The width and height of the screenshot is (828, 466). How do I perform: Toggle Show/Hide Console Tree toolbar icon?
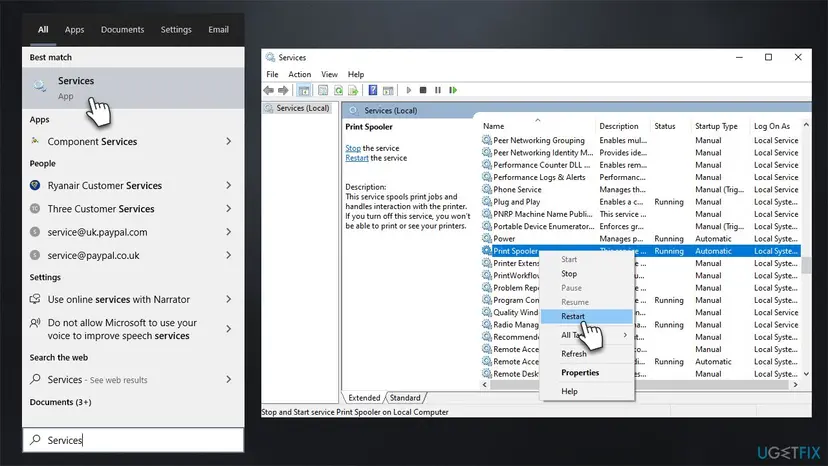point(304,90)
